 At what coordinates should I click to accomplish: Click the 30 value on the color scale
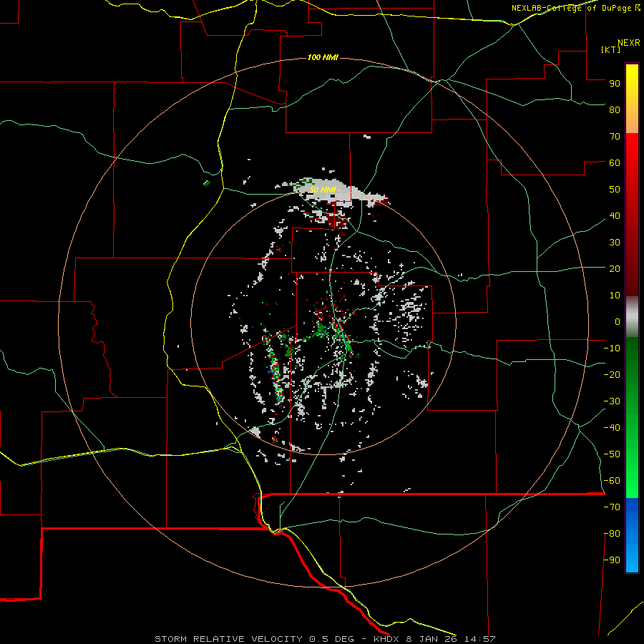(615, 243)
